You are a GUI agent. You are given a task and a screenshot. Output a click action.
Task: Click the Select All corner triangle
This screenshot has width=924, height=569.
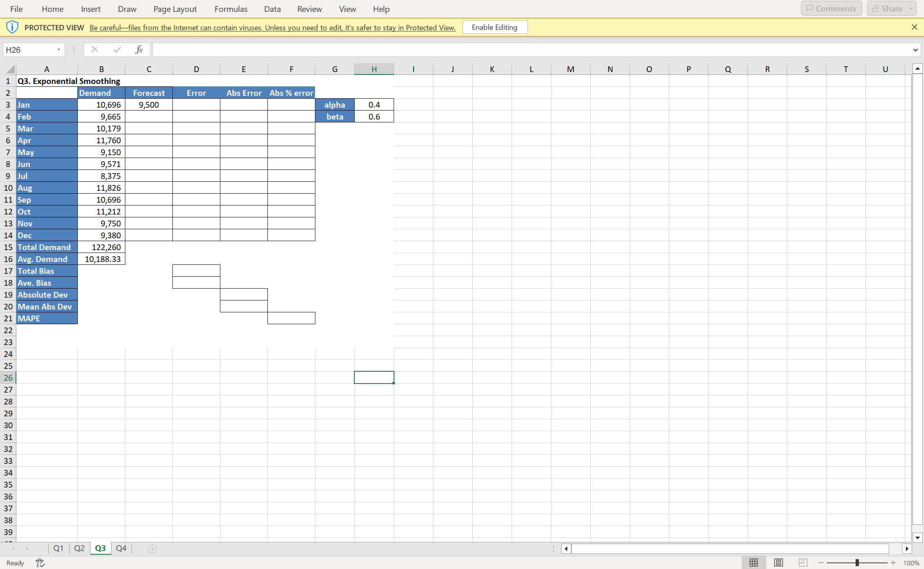tap(11, 69)
